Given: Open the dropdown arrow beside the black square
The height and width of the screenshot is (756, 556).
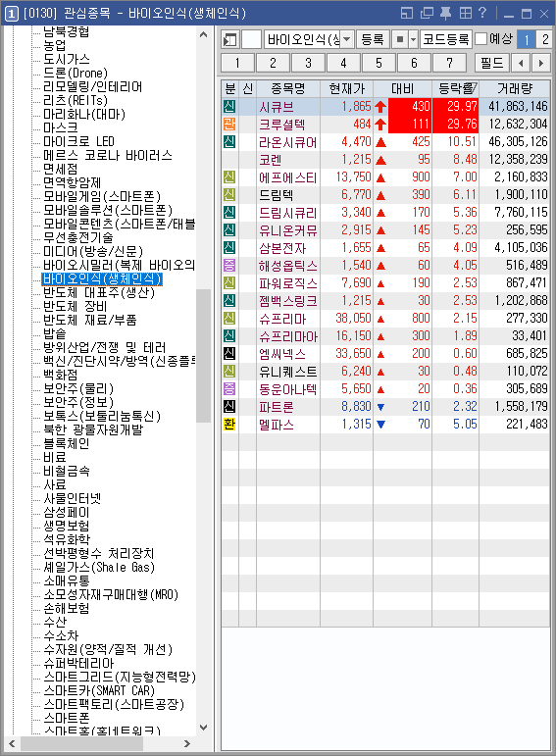Looking at the screenshot, I should click(413, 39).
